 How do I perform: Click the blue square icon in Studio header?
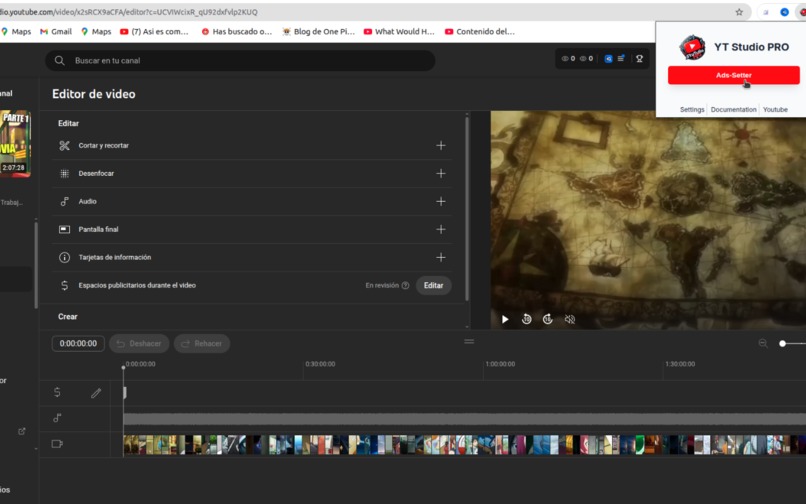[x=609, y=59]
